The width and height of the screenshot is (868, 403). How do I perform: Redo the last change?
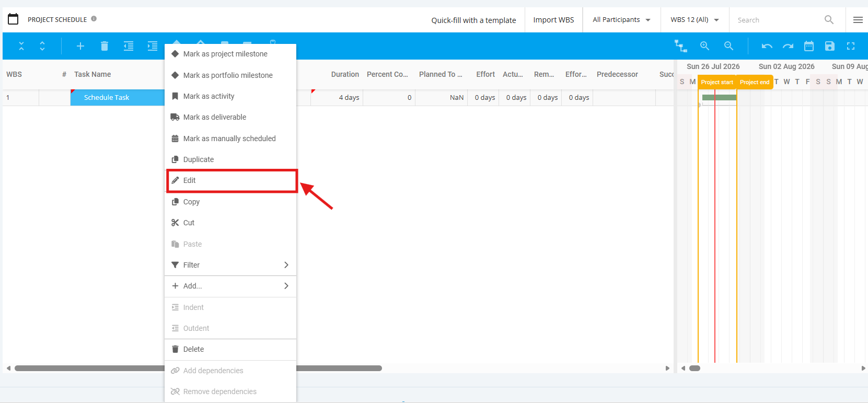pos(788,46)
